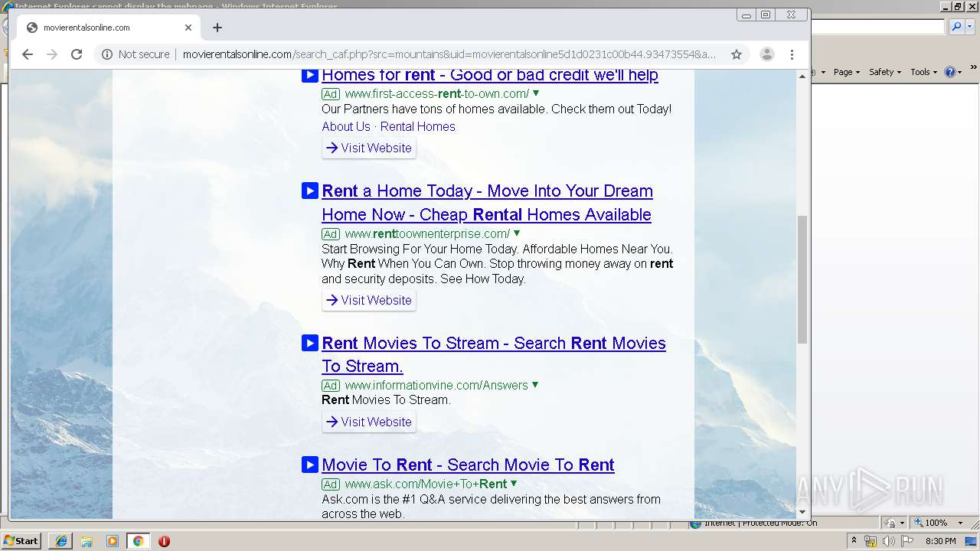This screenshot has height=551, width=980.
Task: Open the Rental Homes sitelink
Action: (418, 126)
